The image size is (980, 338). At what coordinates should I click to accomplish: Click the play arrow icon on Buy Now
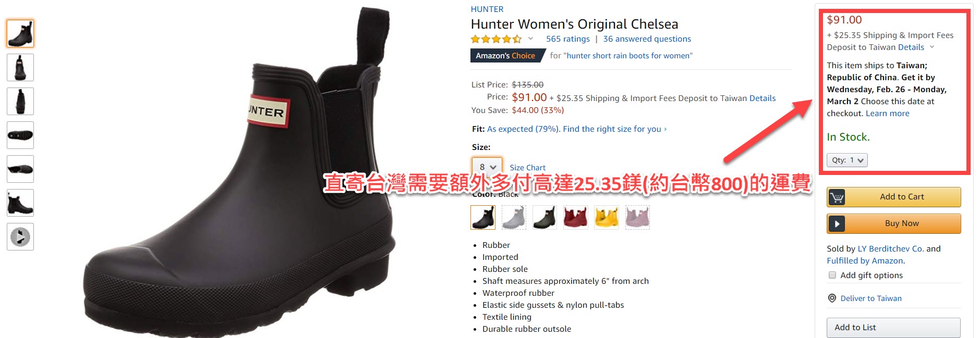[x=837, y=224]
